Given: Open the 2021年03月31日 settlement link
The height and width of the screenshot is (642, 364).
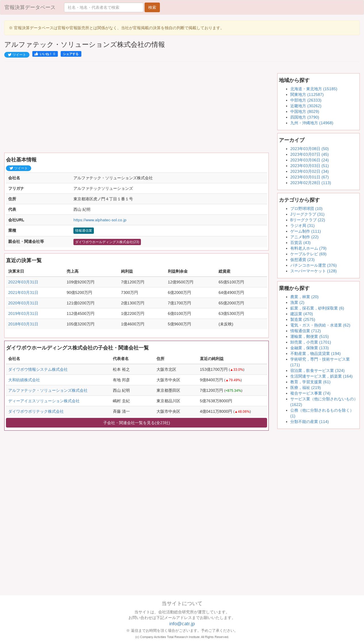Looking at the screenshot, I should [x=23, y=292].
